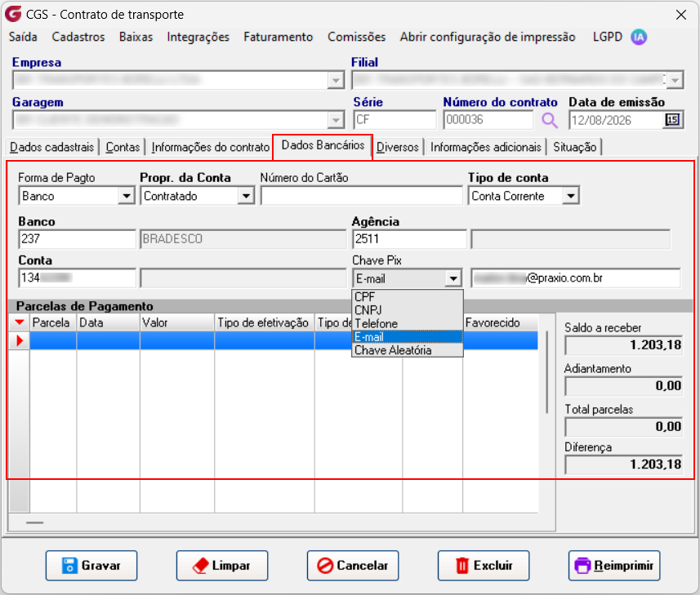Click the Valor column header

177,322
